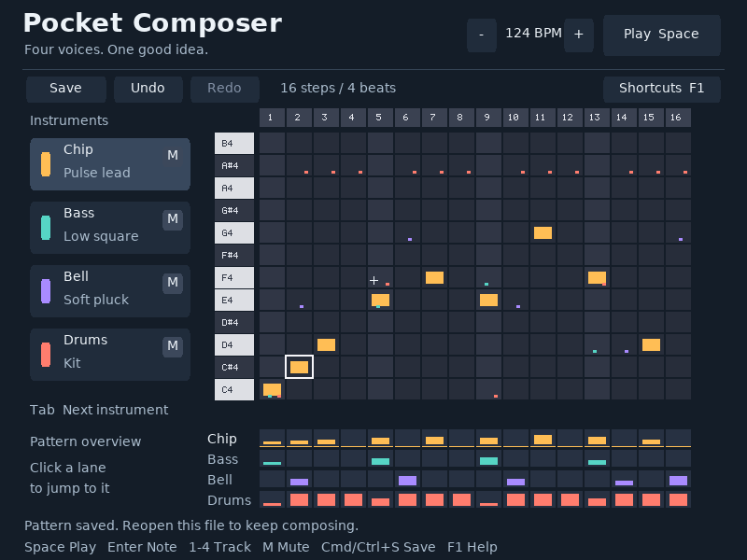The image size is (747, 560).
Task: Click step 9 column header
Action: click(x=488, y=118)
